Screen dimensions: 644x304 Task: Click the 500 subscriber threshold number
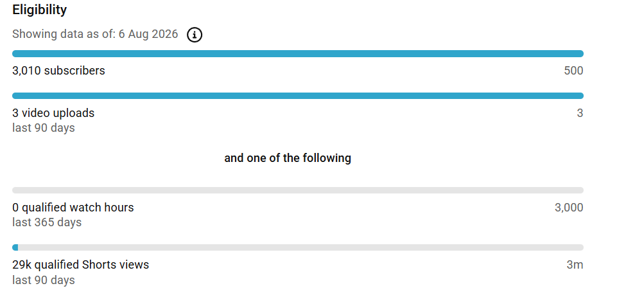pyautogui.click(x=573, y=71)
